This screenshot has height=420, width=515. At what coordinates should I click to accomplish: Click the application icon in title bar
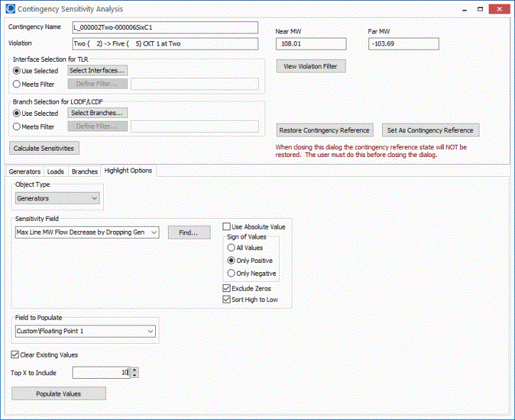pyautogui.click(x=9, y=9)
